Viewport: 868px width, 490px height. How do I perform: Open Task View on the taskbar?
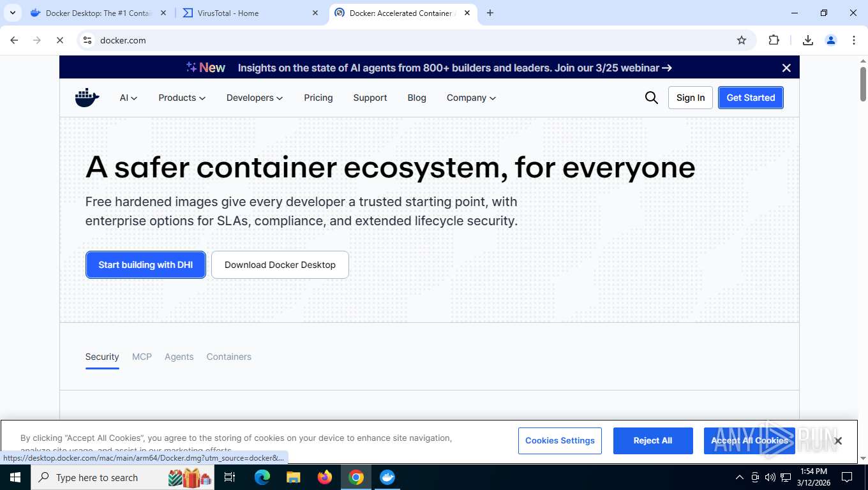(230, 477)
